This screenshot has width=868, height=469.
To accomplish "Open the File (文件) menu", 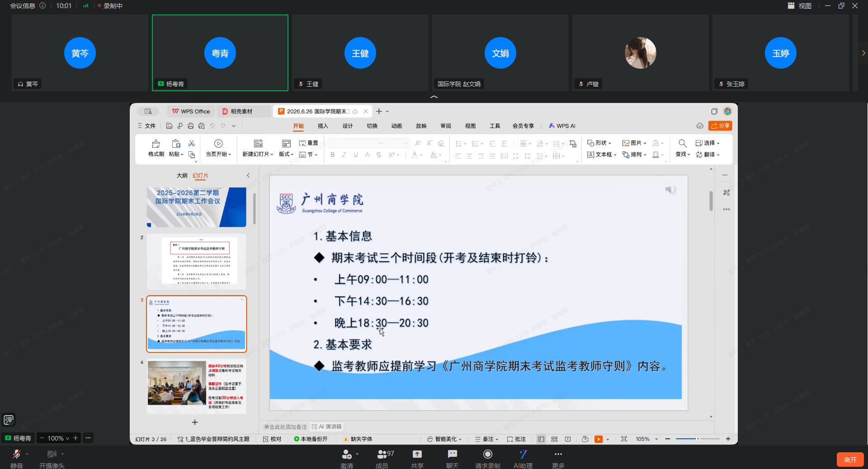I will coord(147,126).
